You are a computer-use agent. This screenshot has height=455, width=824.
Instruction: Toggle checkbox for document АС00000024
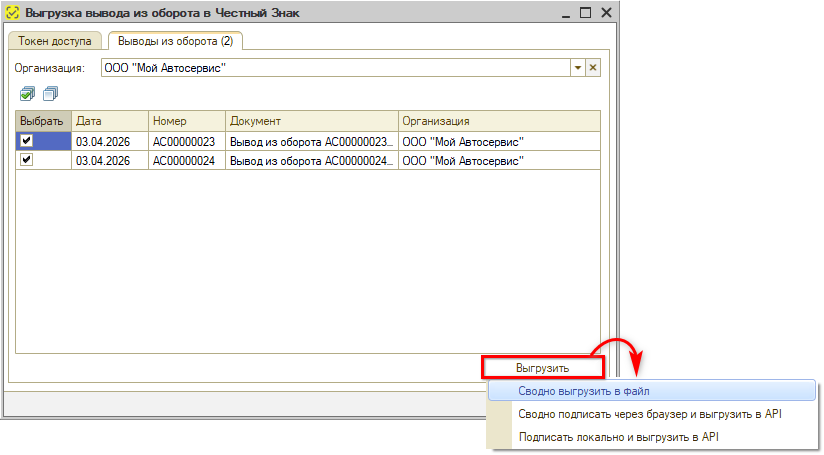[27, 160]
